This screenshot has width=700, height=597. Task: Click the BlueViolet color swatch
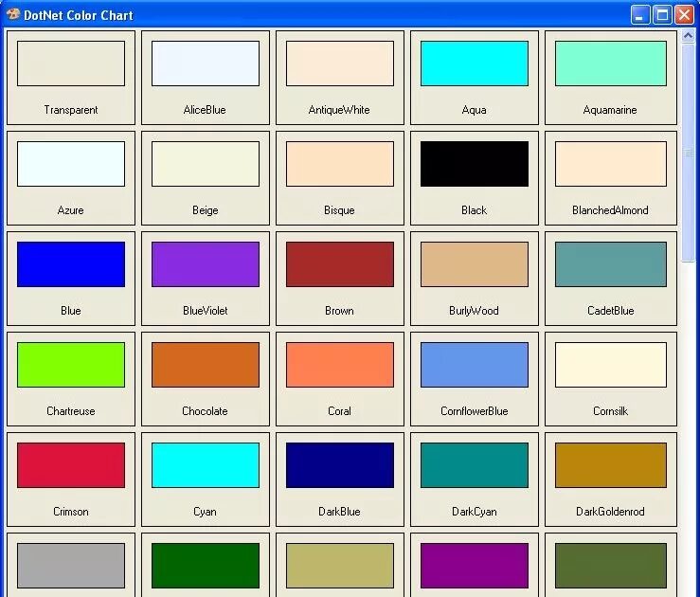(x=206, y=264)
